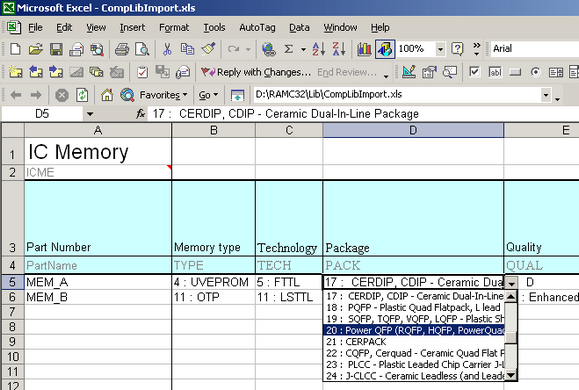This screenshot has width=579, height=390.
Task: Expand the address bar dropdown arrow
Action: pyautogui.click(x=546, y=95)
